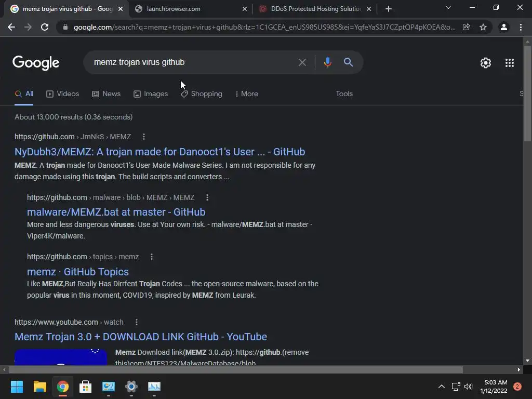
Task: Reload the current page
Action: click(45, 27)
